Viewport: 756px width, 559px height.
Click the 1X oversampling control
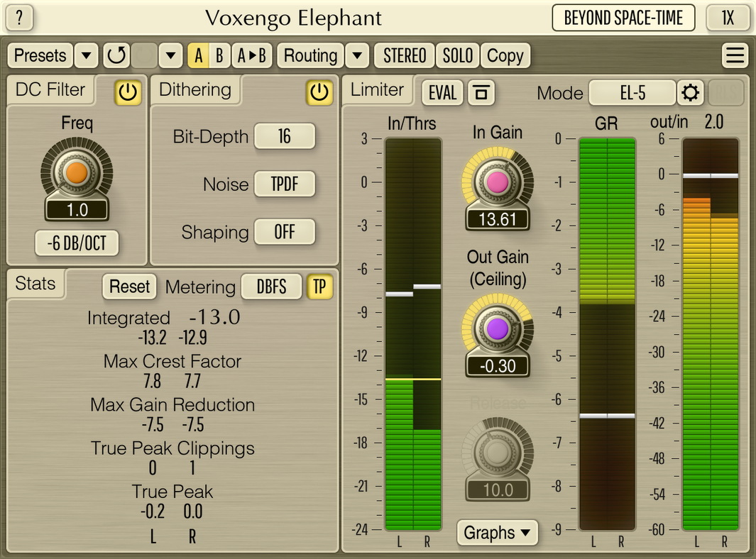point(728,18)
